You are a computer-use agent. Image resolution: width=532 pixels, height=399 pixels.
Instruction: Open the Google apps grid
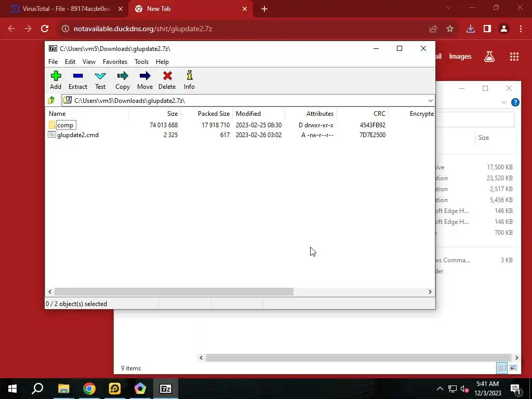coord(514,56)
